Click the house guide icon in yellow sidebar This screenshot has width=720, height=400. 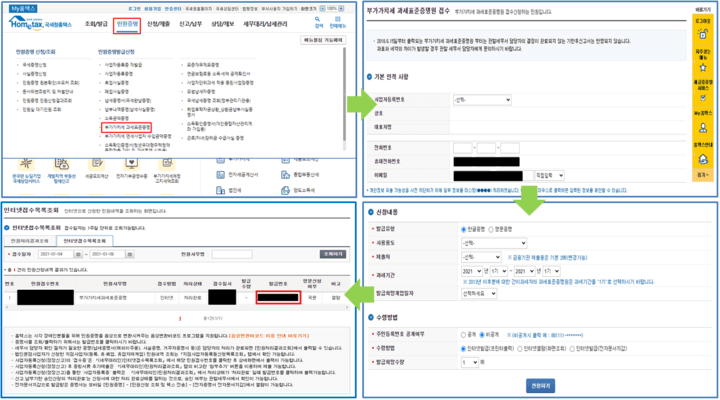(x=703, y=159)
